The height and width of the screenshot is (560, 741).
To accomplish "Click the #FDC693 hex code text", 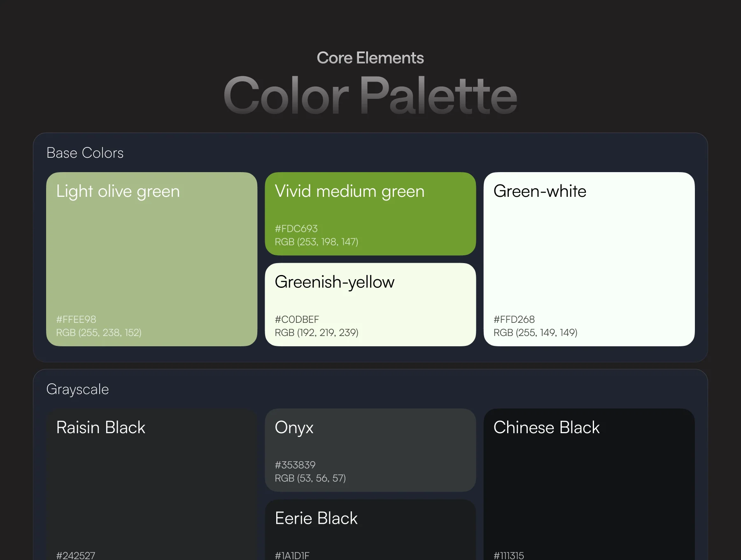I will (x=296, y=229).
